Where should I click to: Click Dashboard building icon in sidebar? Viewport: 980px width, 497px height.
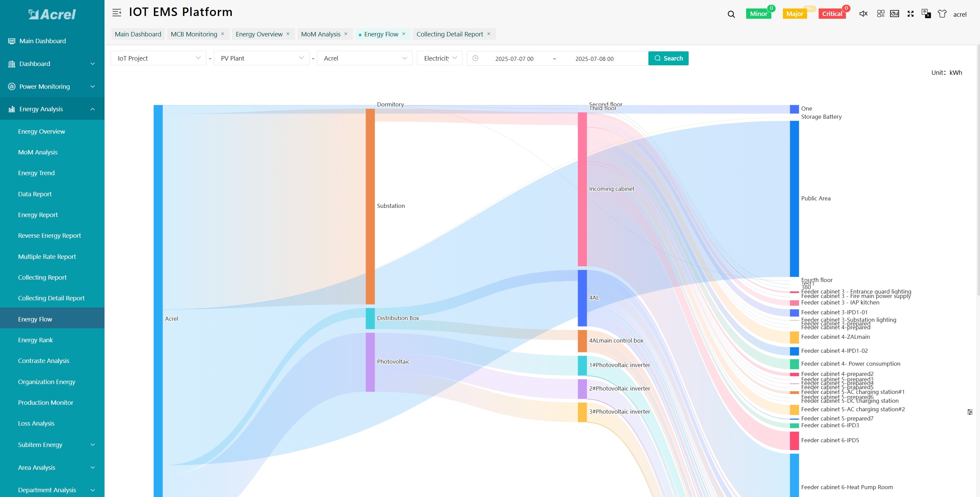coord(12,64)
